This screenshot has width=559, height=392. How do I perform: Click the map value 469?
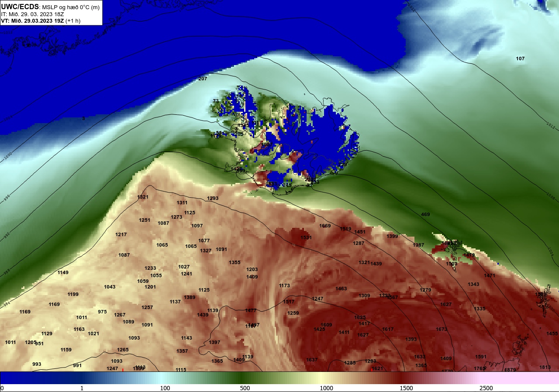point(425,214)
